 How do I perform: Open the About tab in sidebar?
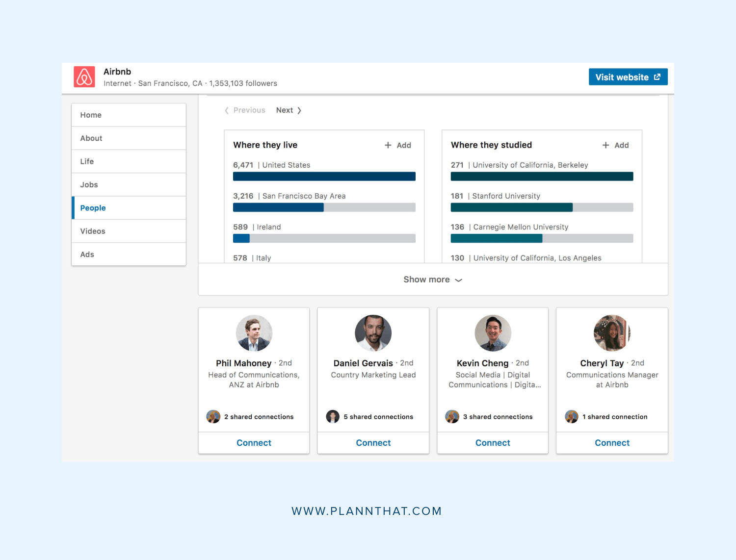129,138
